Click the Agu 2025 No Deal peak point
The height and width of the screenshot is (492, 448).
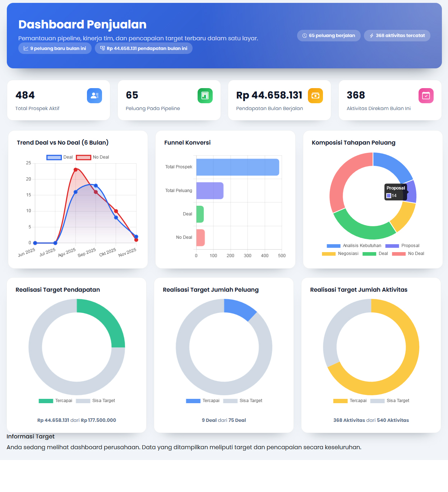pos(75,169)
